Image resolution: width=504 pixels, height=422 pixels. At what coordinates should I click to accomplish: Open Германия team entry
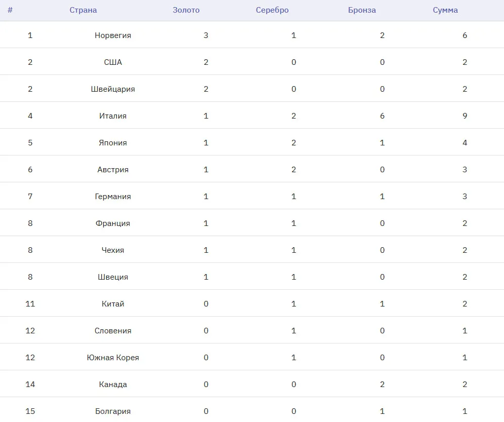point(113,197)
